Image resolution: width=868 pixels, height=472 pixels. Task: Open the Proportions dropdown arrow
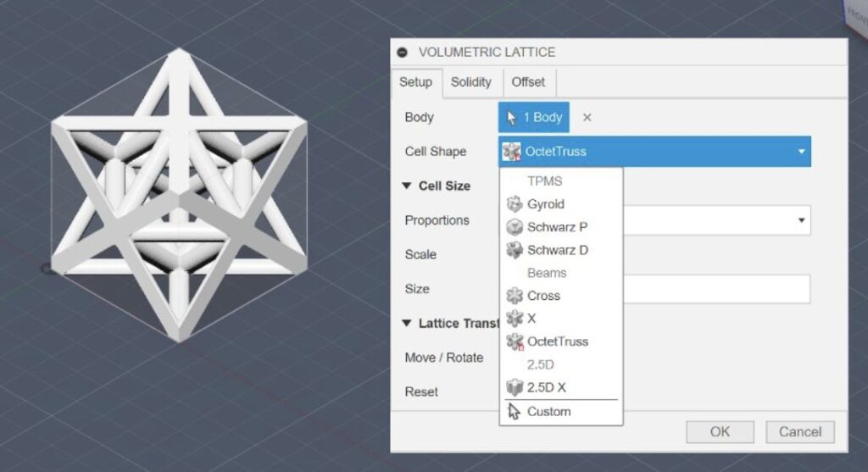(x=801, y=220)
